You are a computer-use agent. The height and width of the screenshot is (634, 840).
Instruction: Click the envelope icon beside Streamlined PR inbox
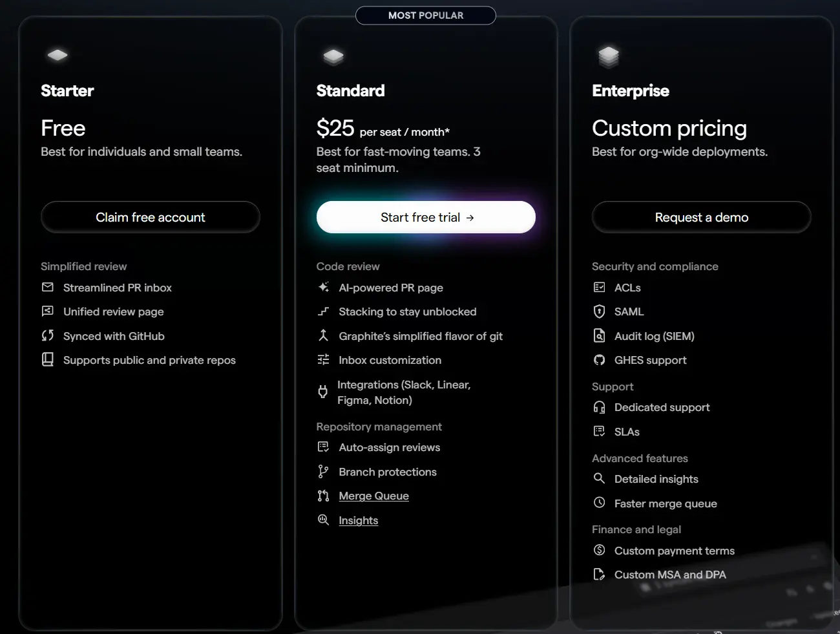[48, 287]
